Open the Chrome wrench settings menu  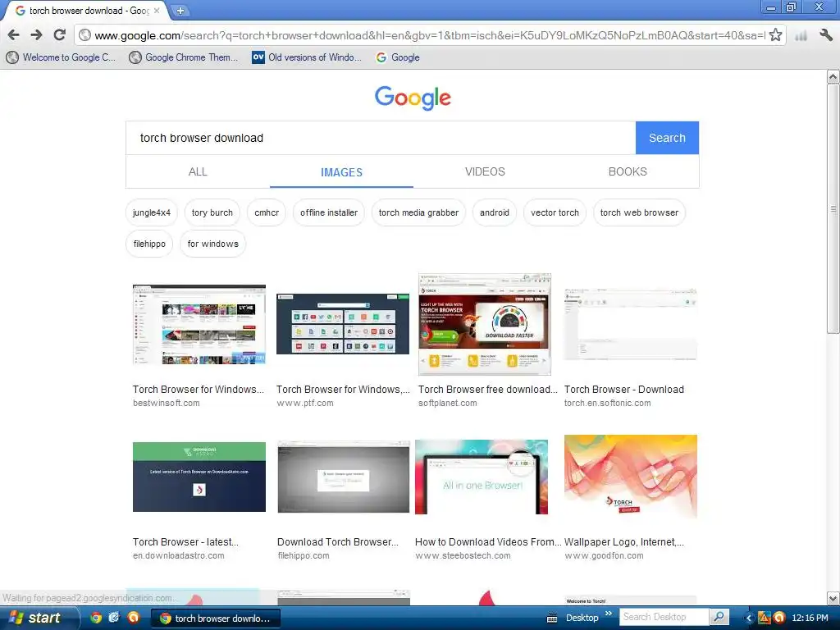tap(826, 35)
